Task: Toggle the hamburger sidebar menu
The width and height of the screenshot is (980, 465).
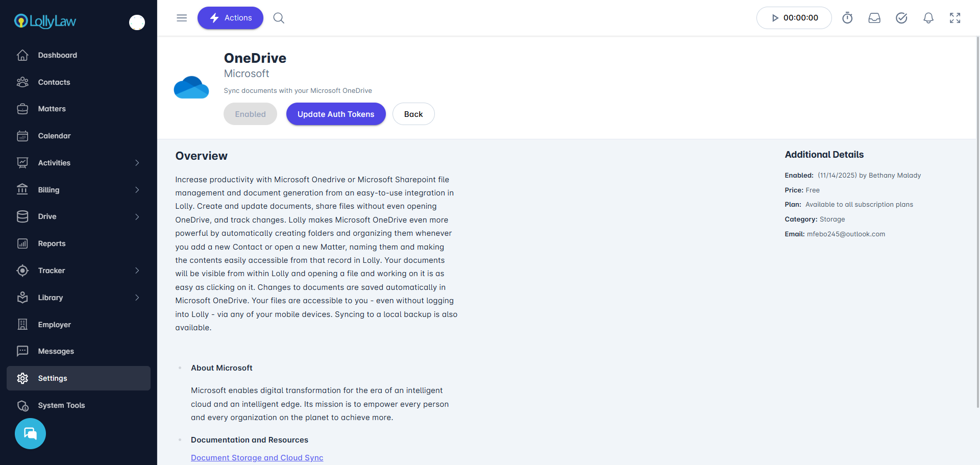Action: pos(182,18)
